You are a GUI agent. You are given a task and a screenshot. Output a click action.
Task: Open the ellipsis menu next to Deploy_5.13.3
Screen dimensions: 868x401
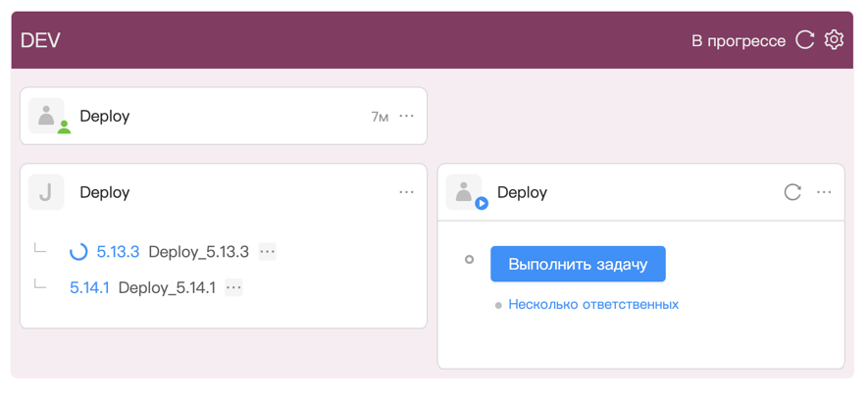click(x=267, y=252)
